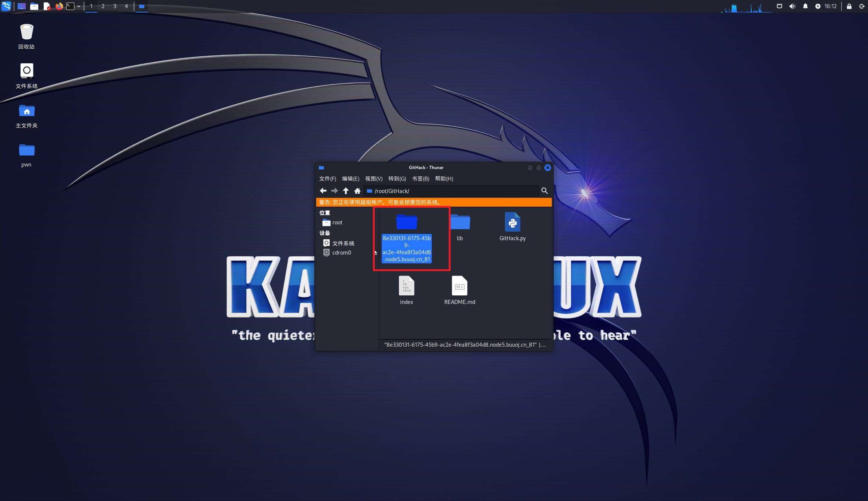Click the status bar selected-item text
Screen dimensions: 868x501
[465, 345]
